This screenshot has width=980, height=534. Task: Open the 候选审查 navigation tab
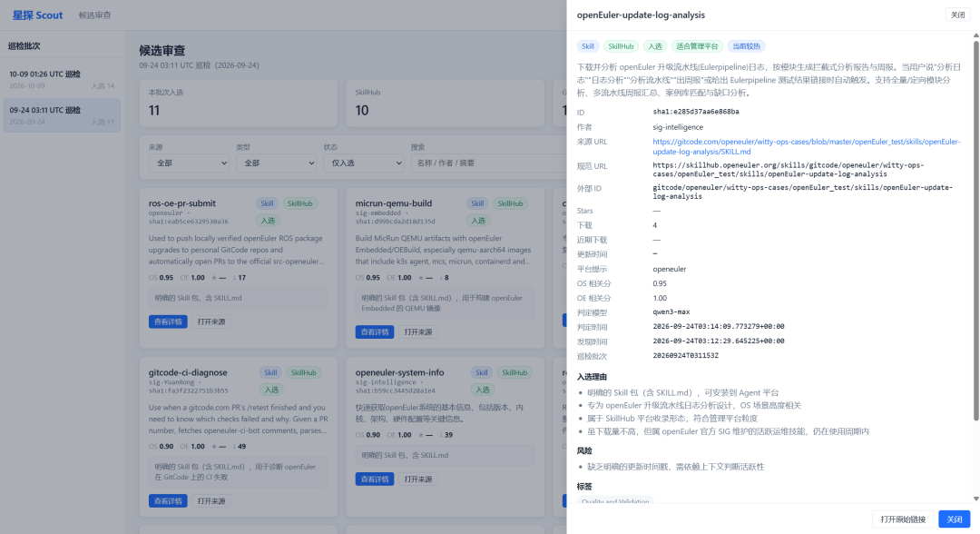(94, 15)
